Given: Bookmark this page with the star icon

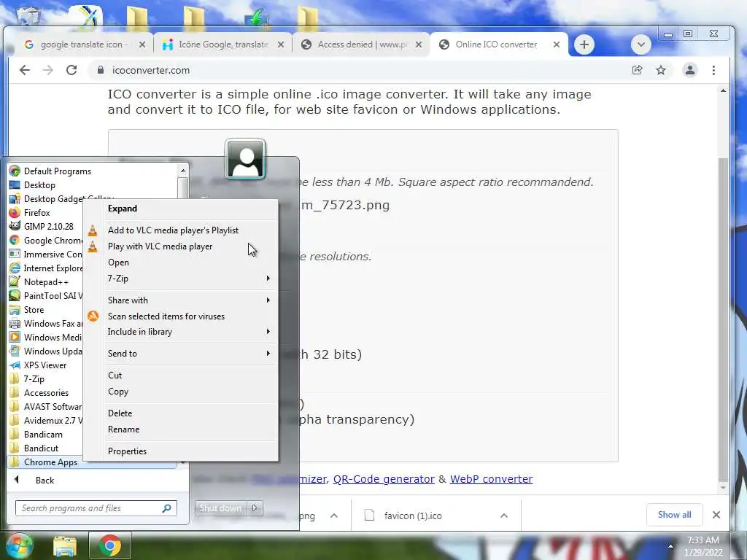Looking at the screenshot, I should 661,71.
